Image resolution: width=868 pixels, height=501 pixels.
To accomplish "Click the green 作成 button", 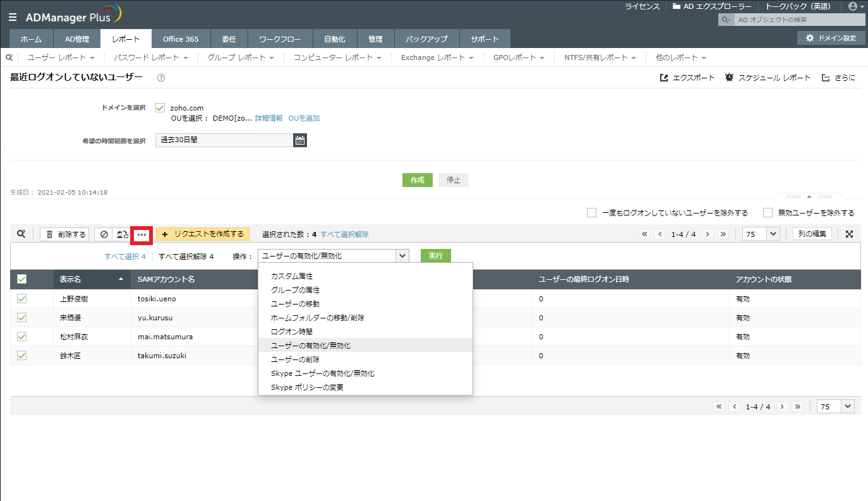I will 418,180.
